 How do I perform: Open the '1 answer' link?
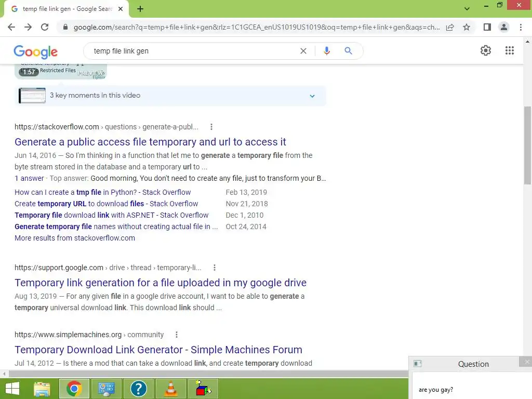tap(29, 178)
